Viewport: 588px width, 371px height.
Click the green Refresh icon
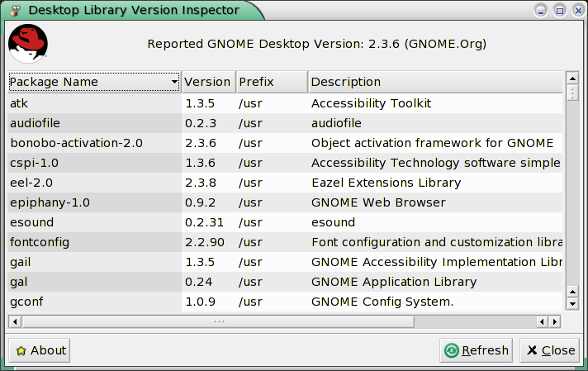coord(452,350)
